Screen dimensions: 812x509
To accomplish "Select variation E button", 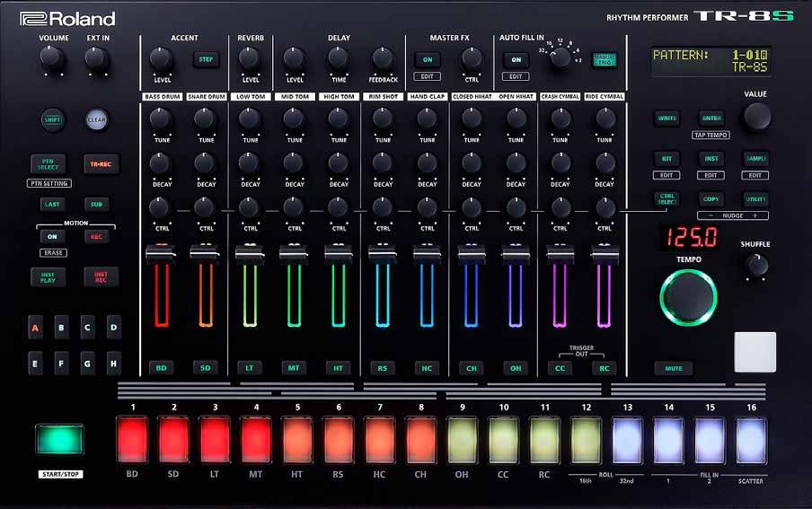I will coord(35,364).
